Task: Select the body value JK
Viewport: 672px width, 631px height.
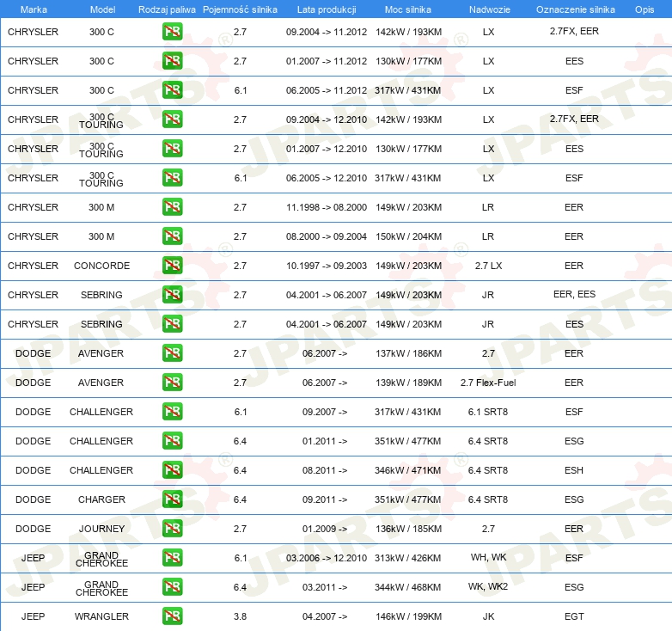Action: point(488,616)
